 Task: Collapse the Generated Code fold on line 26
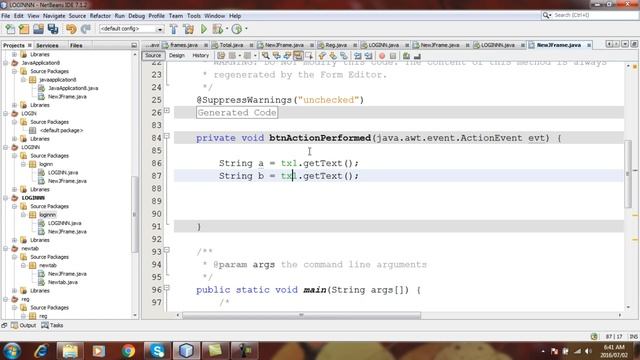coord(167,110)
